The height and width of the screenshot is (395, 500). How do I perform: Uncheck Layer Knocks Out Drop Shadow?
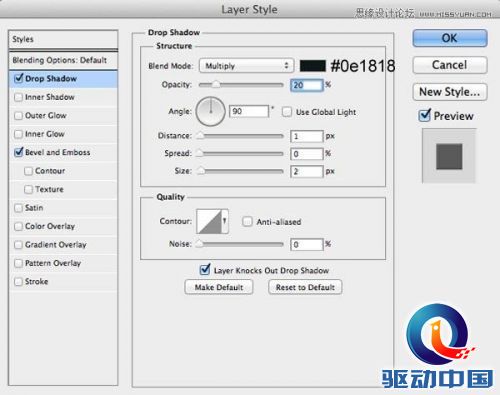pos(205,270)
